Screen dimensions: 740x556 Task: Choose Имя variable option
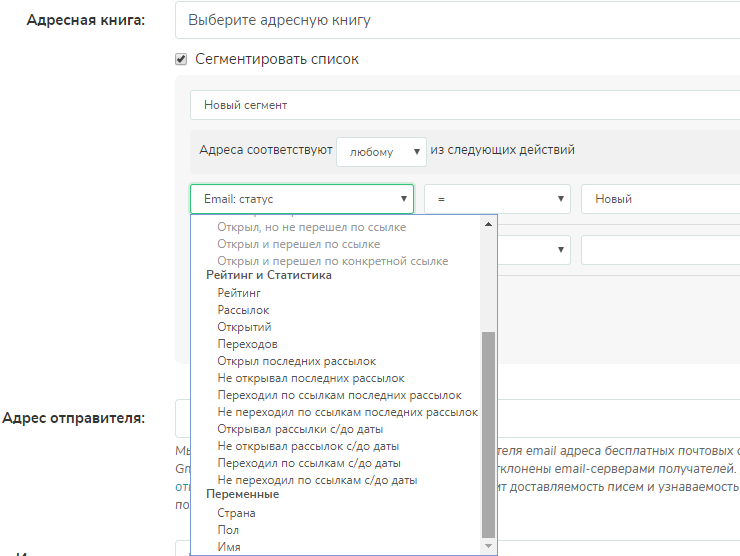click(228, 547)
